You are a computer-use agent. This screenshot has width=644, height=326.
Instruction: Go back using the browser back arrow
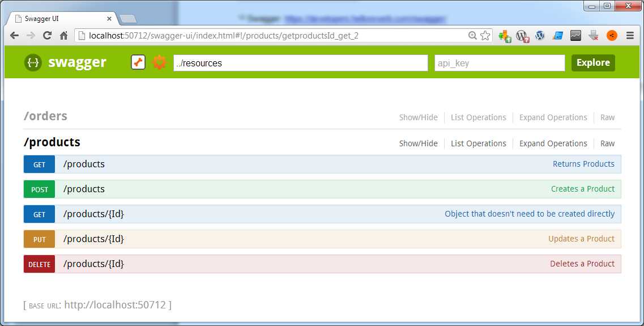coord(14,36)
